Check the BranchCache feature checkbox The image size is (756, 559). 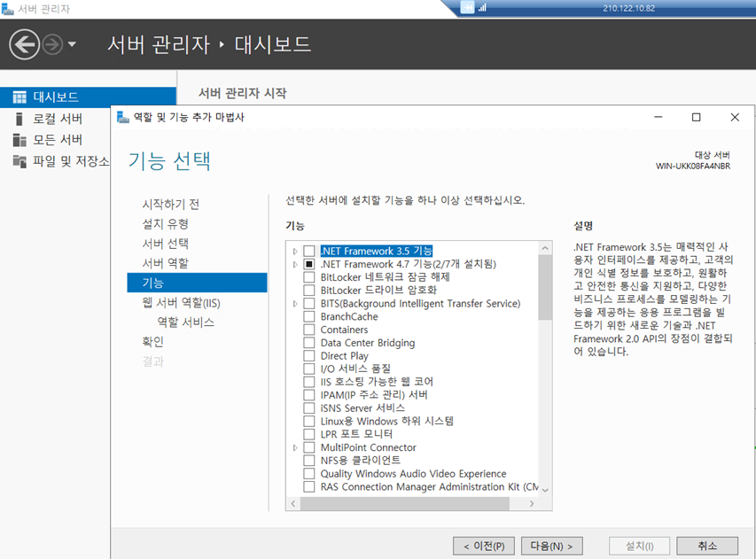pyautogui.click(x=309, y=316)
